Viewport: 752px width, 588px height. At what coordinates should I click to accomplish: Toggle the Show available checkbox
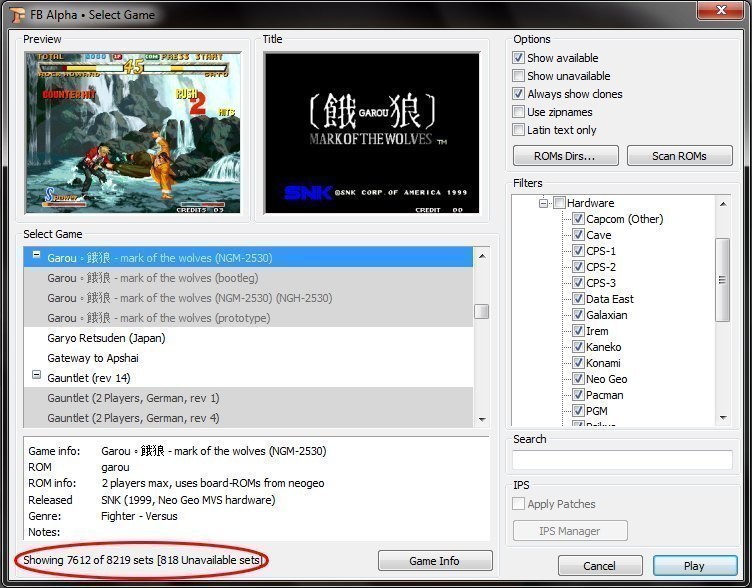[518, 58]
